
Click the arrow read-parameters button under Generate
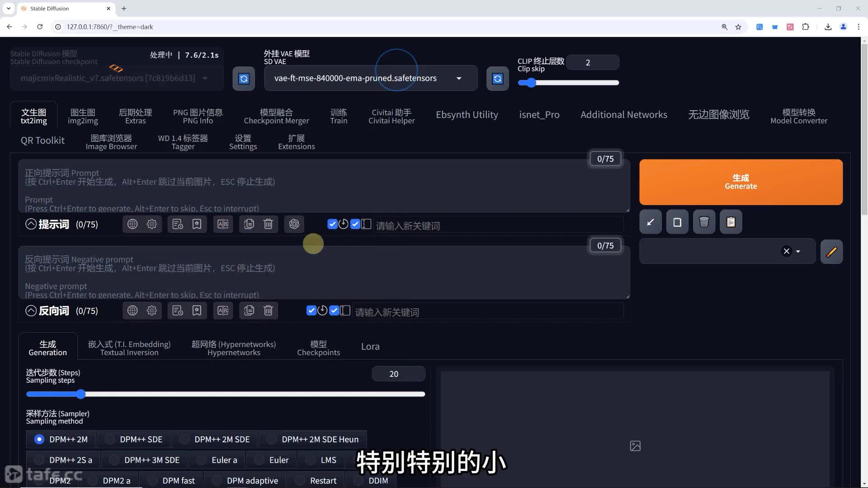651,222
